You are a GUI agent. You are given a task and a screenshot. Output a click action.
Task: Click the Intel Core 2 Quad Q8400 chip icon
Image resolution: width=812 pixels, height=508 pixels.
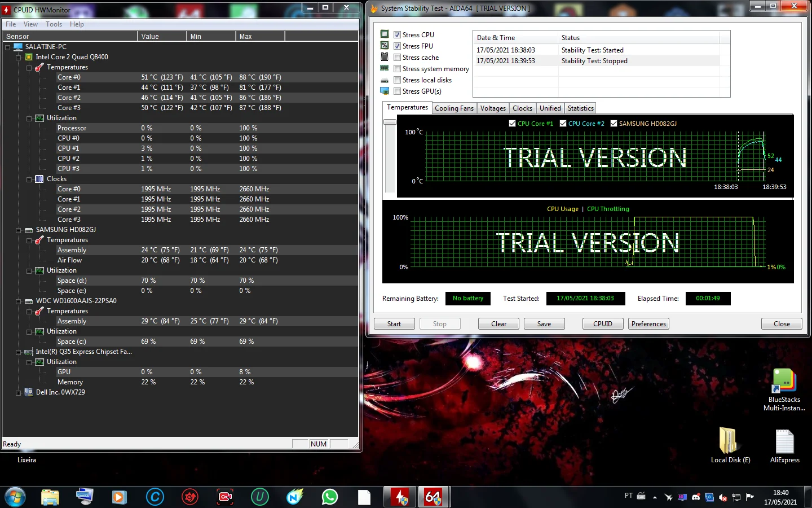tap(29, 57)
